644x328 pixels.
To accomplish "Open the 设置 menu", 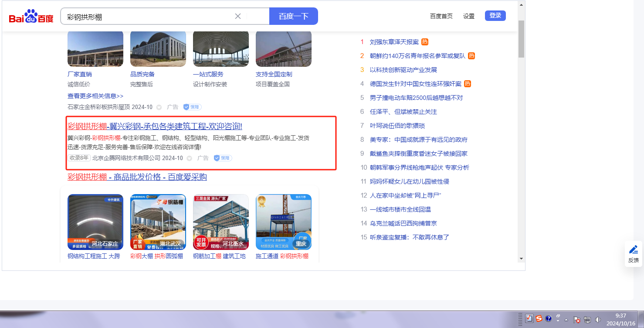I will (469, 16).
